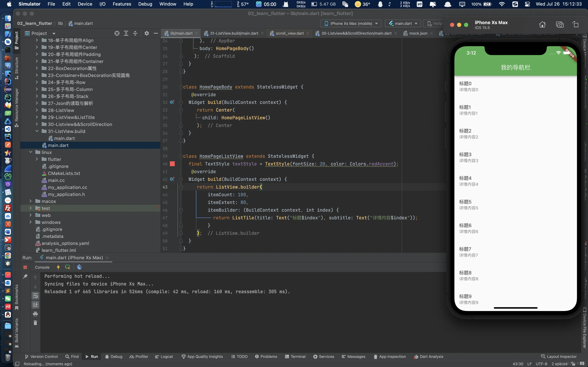The height and width of the screenshot is (367, 588).
Task: Close the lib/main.dart tab
Action: (x=196, y=33)
